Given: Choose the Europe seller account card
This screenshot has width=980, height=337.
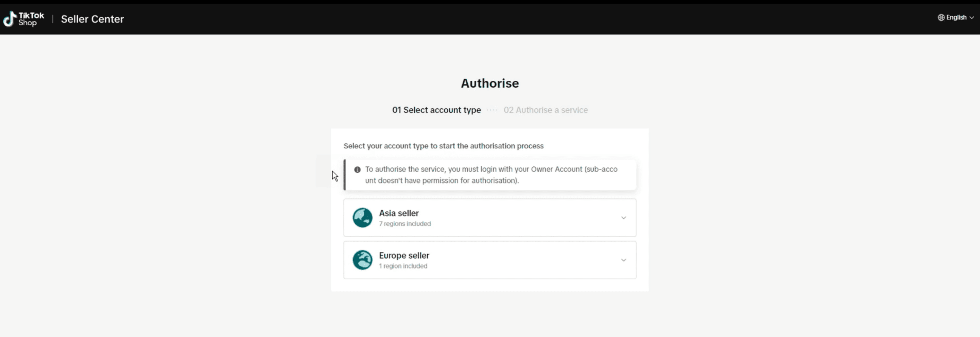Looking at the screenshot, I should click(x=490, y=260).
